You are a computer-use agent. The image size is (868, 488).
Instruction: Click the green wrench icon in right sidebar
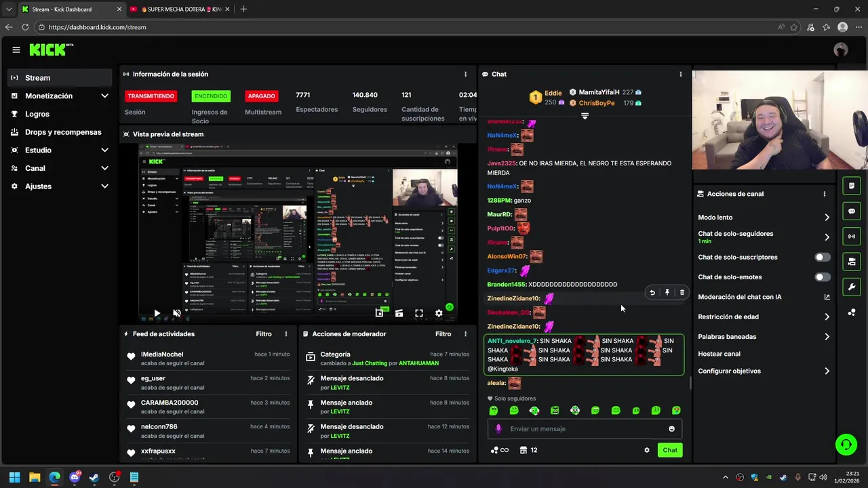(852, 287)
